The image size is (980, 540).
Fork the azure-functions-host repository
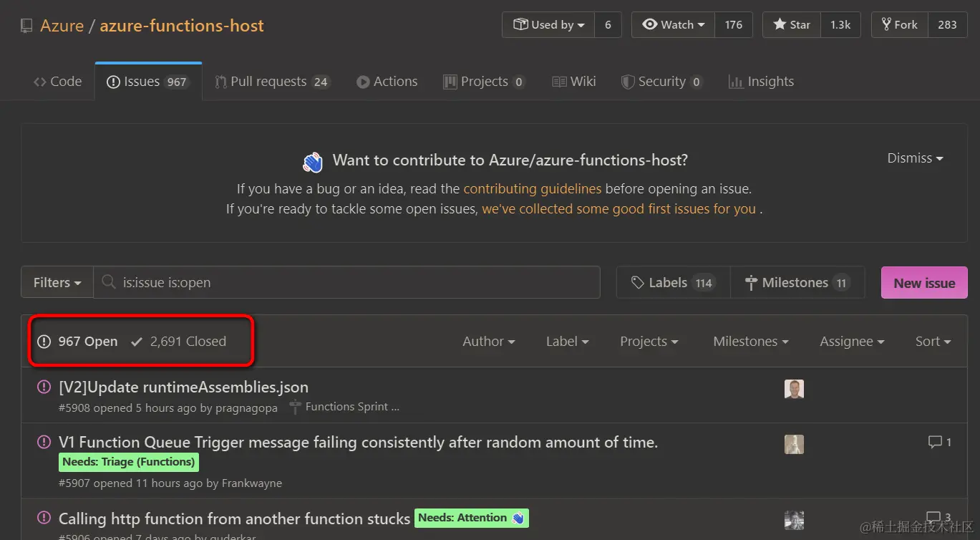[x=899, y=25]
